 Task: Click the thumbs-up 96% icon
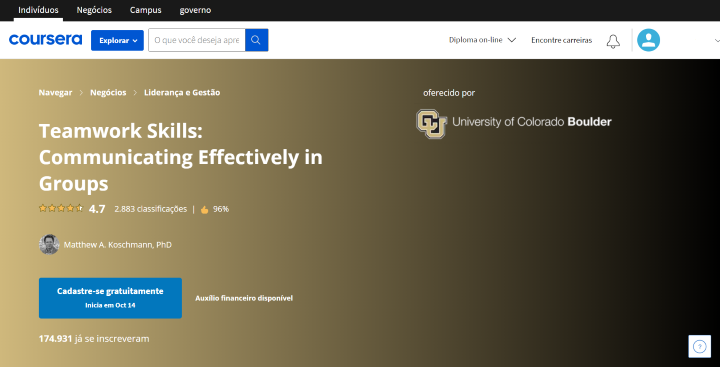[x=204, y=209]
